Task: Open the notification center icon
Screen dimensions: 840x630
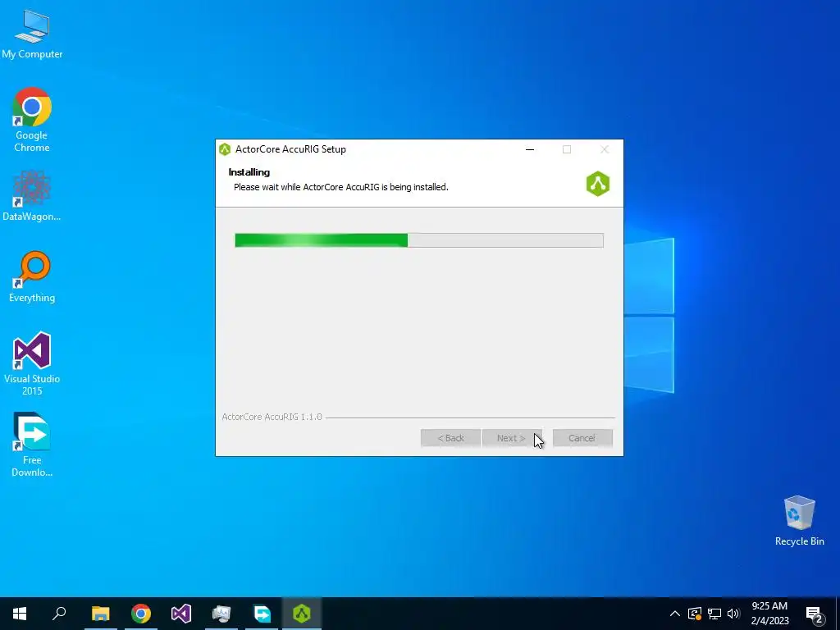Action: tap(814, 614)
